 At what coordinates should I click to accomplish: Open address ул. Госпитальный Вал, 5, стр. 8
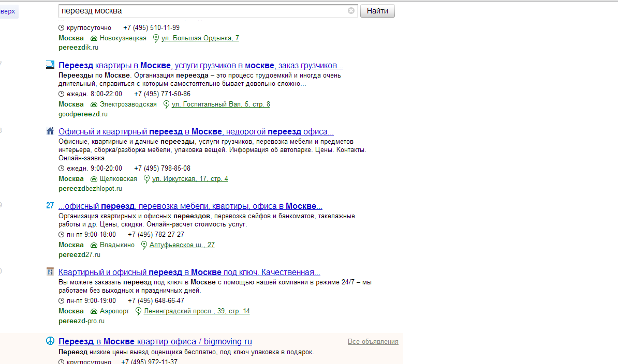[x=220, y=104]
